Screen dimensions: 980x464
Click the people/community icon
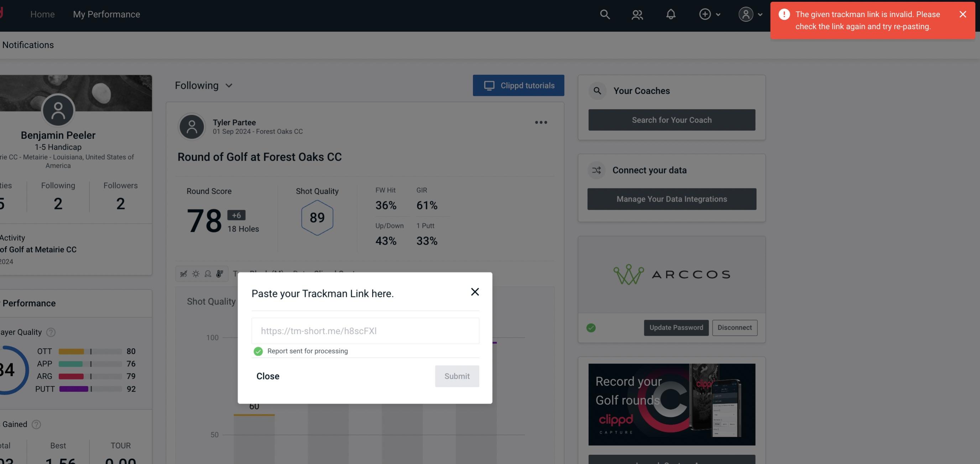tap(637, 14)
